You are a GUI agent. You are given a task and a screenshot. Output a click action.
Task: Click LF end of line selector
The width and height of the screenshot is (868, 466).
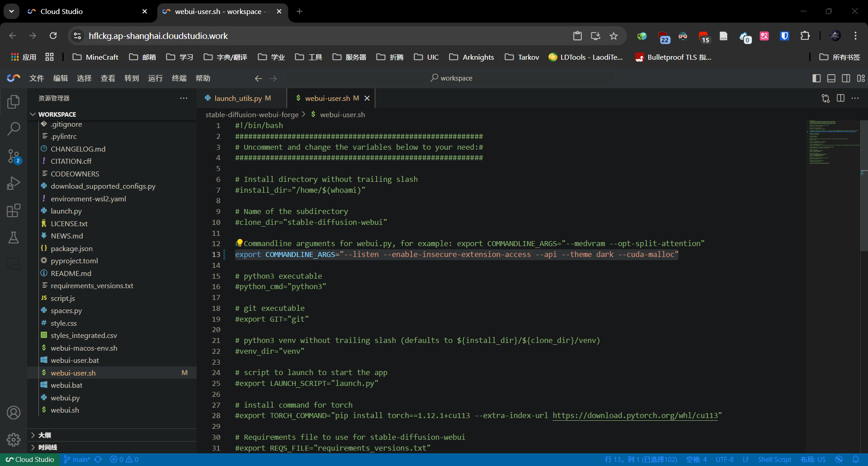pos(746,459)
